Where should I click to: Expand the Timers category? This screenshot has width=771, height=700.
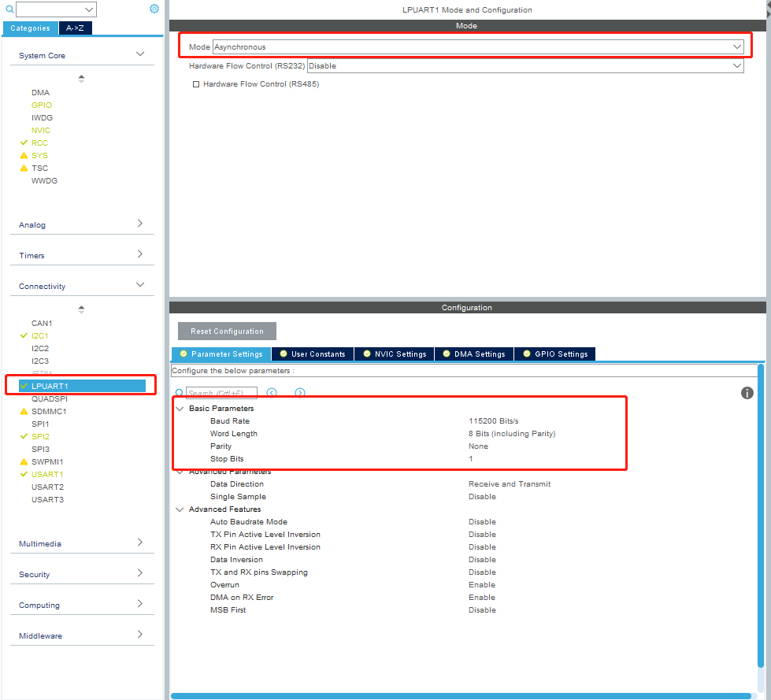pyautogui.click(x=140, y=254)
